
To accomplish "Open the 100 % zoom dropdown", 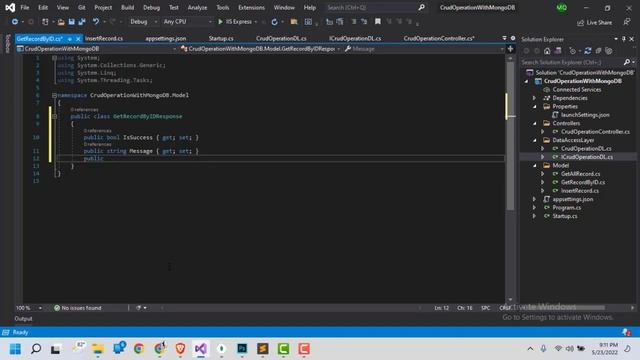I will coord(29,308).
